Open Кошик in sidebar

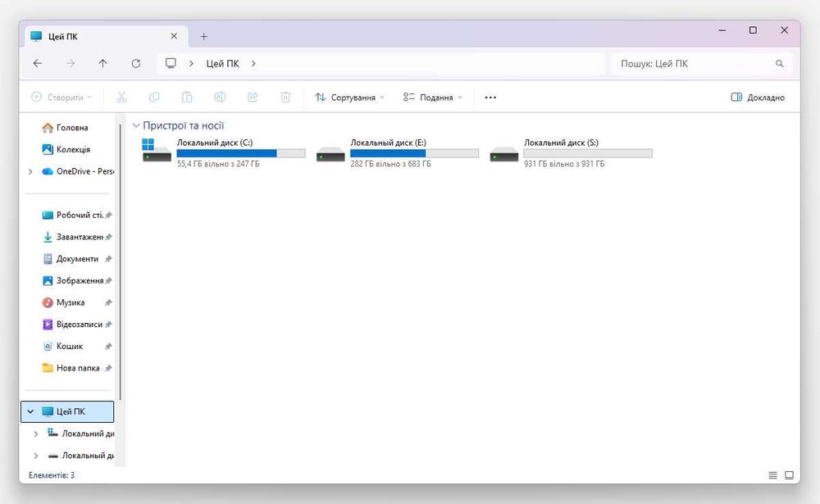point(62,347)
